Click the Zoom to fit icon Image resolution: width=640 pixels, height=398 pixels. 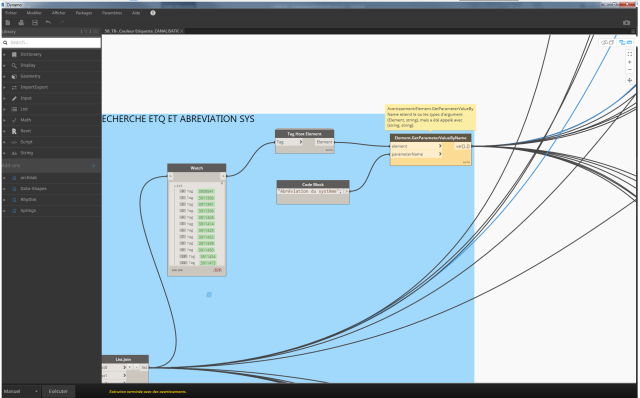(629, 54)
